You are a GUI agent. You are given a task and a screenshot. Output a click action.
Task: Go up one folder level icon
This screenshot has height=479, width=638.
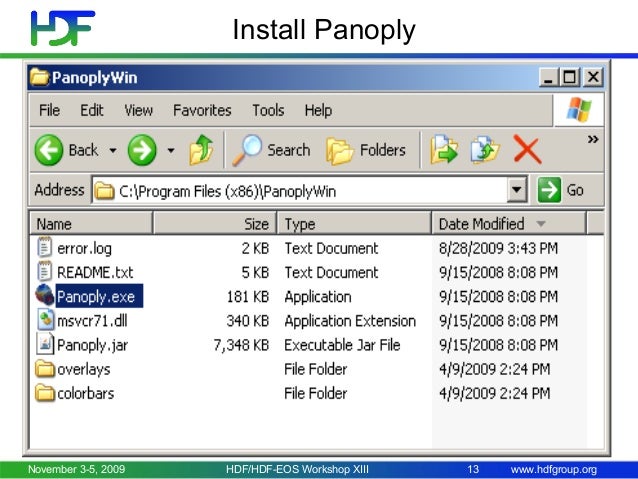(201, 150)
